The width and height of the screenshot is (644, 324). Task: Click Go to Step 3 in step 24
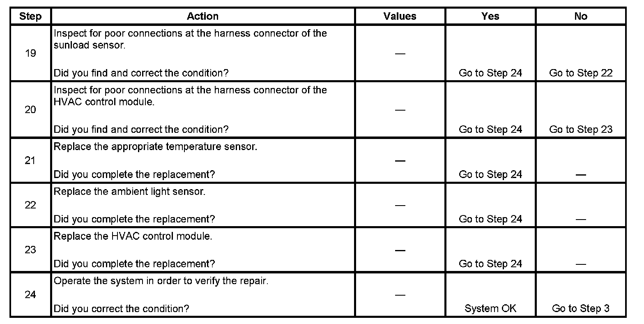tap(581, 308)
